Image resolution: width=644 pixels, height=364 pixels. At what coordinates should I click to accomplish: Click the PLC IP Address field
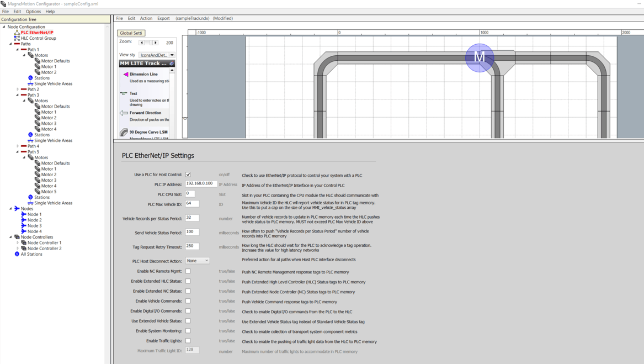[x=201, y=183]
